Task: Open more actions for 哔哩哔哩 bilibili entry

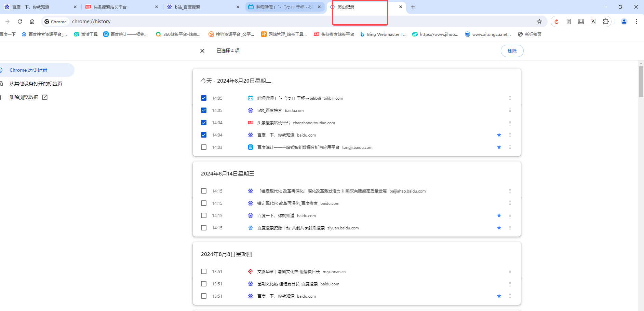Action: pyautogui.click(x=510, y=98)
